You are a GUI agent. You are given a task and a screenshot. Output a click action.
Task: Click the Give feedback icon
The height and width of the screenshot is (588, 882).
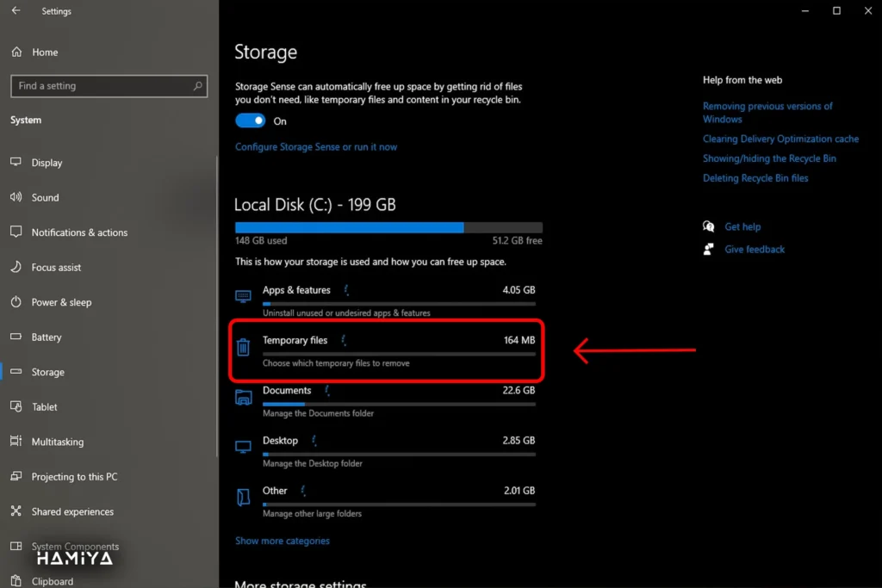click(709, 250)
